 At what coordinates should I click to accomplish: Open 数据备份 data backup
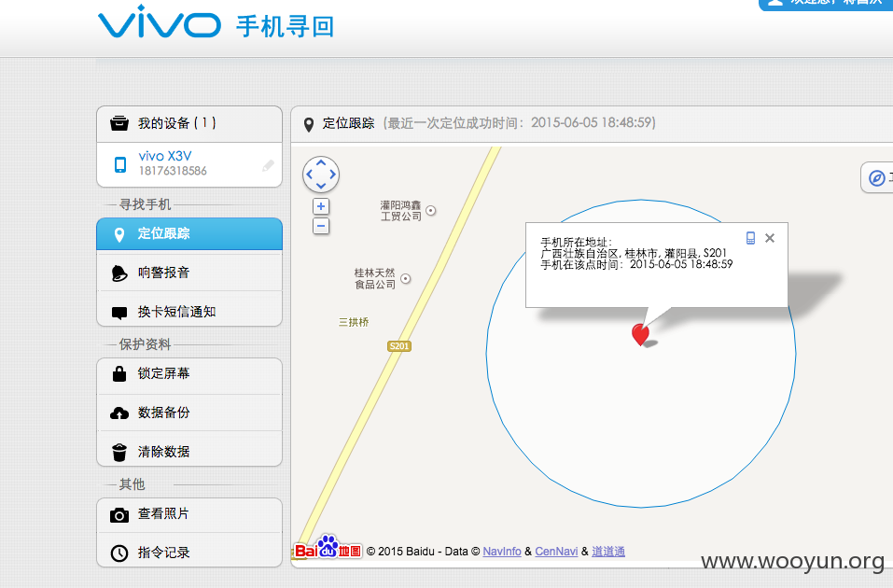click(189, 413)
